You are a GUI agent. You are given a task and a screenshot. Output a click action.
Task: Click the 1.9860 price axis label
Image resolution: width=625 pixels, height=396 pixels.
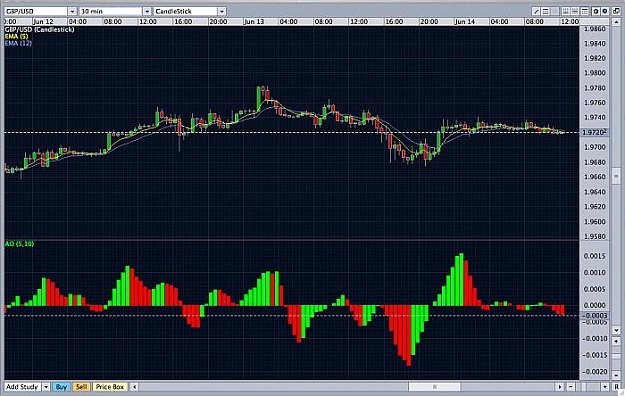click(x=594, y=29)
